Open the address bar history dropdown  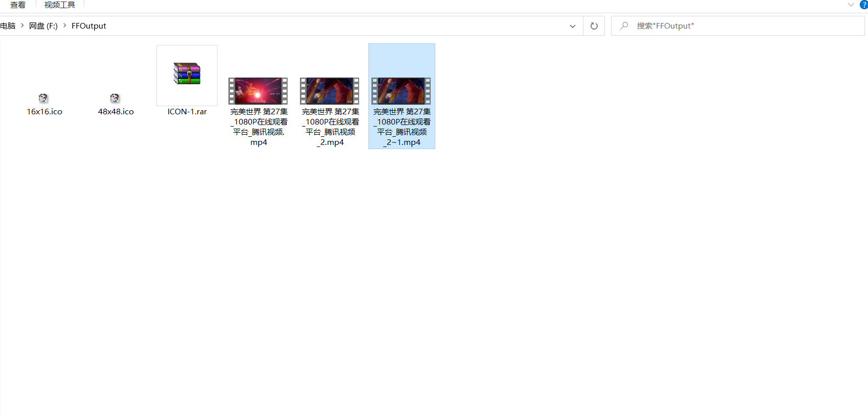pyautogui.click(x=572, y=26)
